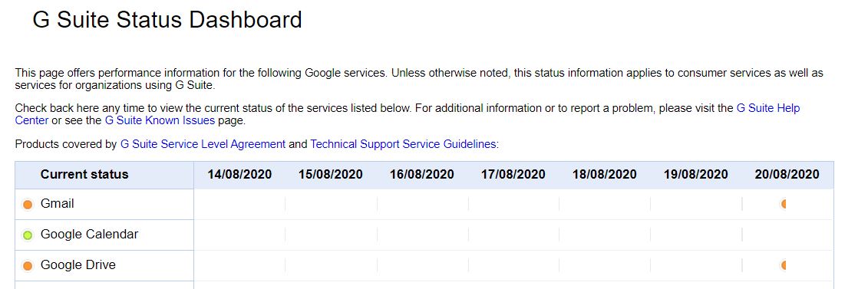
Task: Click Google Calendar green status icon
Action: click(28, 235)
